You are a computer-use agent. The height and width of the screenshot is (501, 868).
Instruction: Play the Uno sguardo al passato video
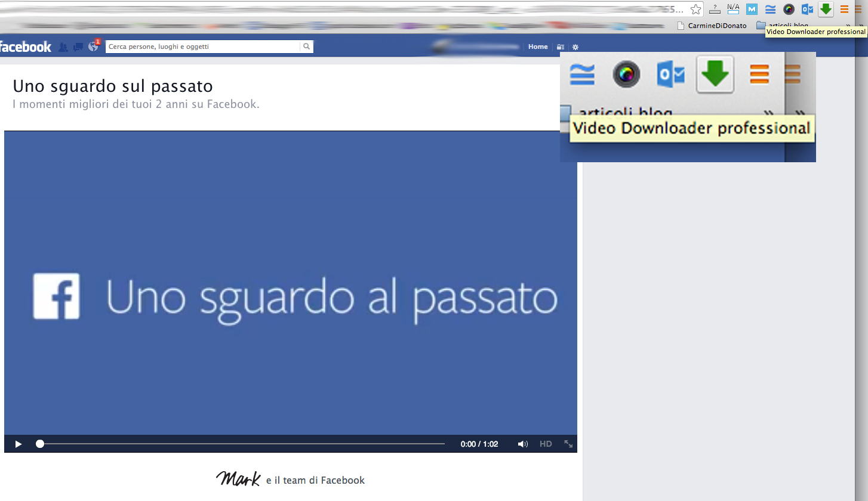pyautogui.click(x=19, y=444)
